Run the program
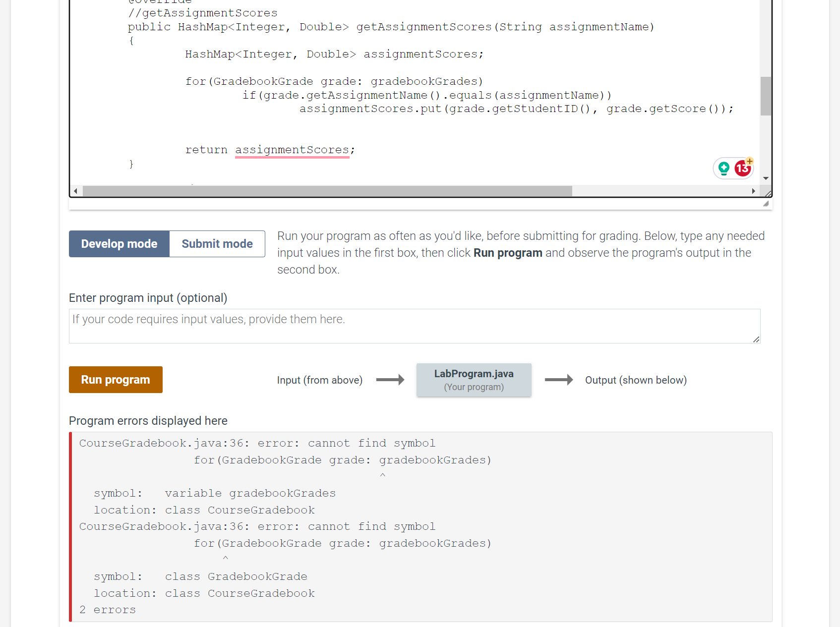Screen dimensions: 840x627 click(x=116, y=379)
